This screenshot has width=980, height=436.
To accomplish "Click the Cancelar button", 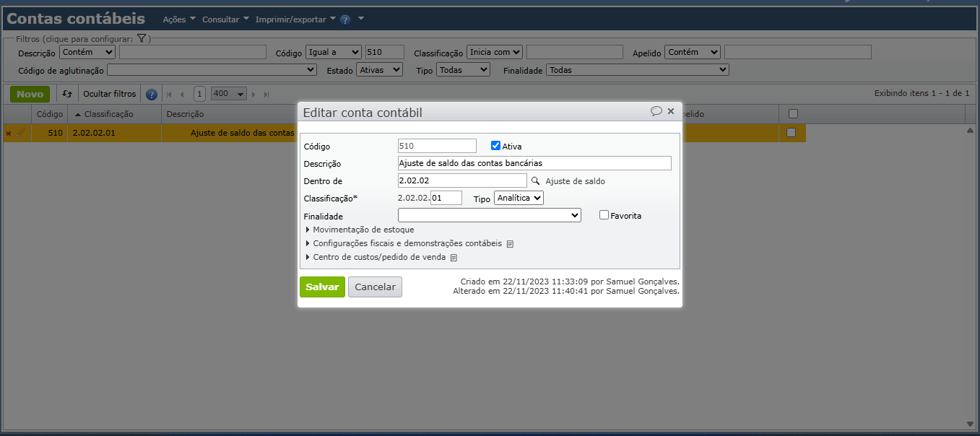I will [375, 287].
